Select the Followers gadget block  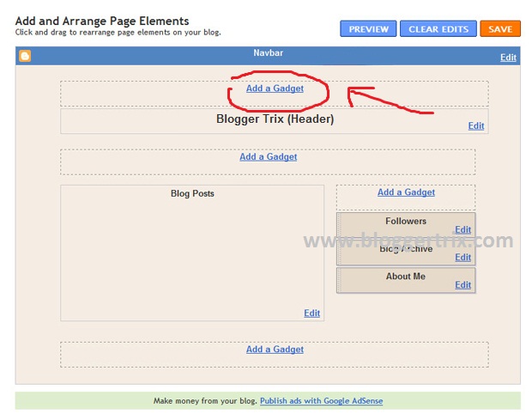click(406, 225)
